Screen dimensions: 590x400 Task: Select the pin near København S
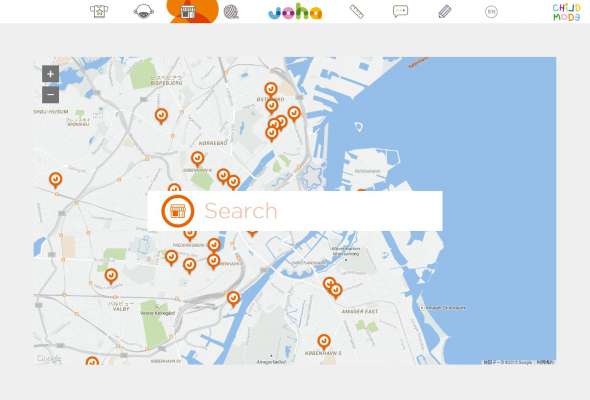(x=324, y=342)
